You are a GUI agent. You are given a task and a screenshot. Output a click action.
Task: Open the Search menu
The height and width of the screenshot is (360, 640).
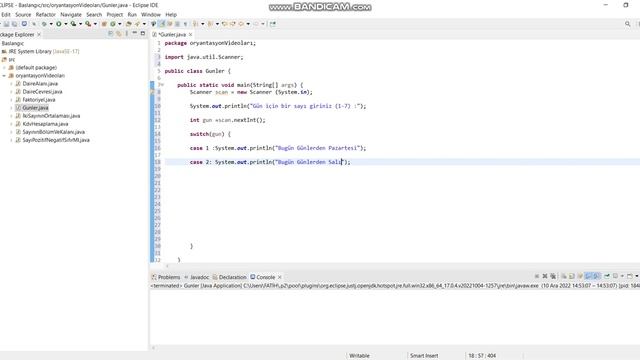(x=94, y=14)
